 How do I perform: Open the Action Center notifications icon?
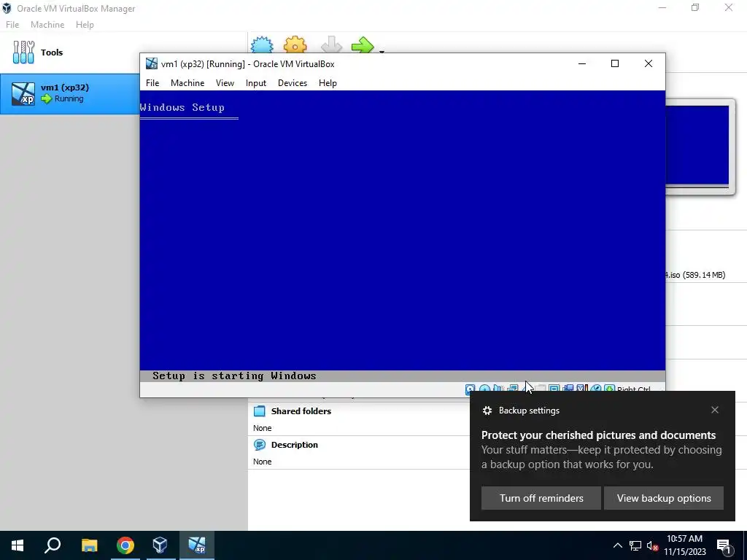click(724, 545)
